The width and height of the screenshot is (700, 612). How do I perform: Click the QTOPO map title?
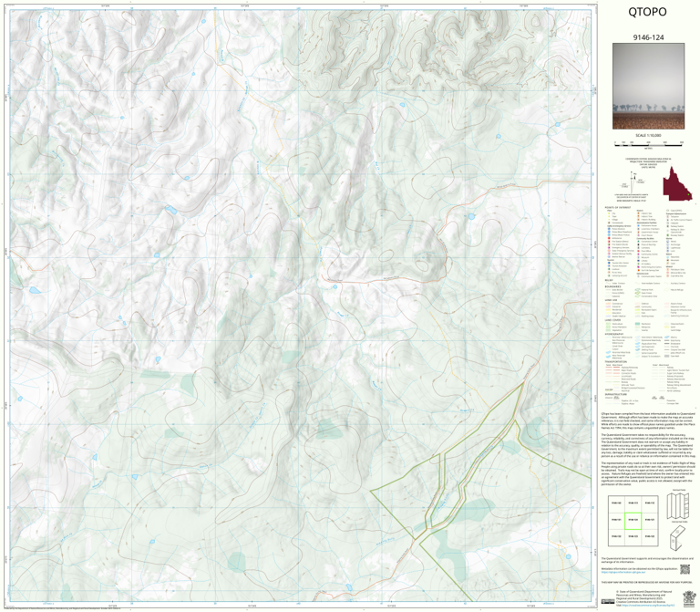click(x=647, y=12)
